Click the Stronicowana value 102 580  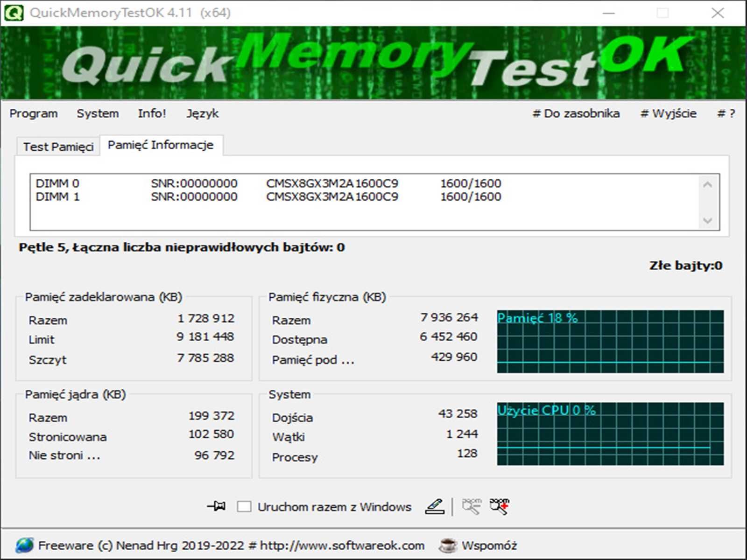(x=211, y=434)
